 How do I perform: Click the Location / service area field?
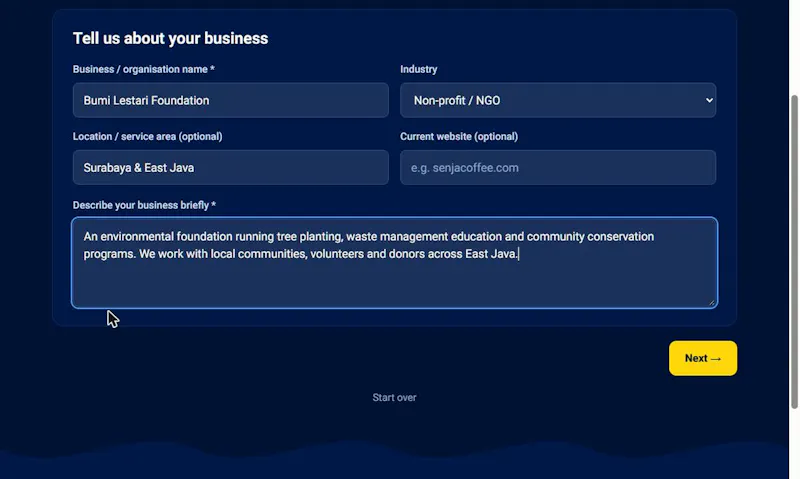(231, 167)
